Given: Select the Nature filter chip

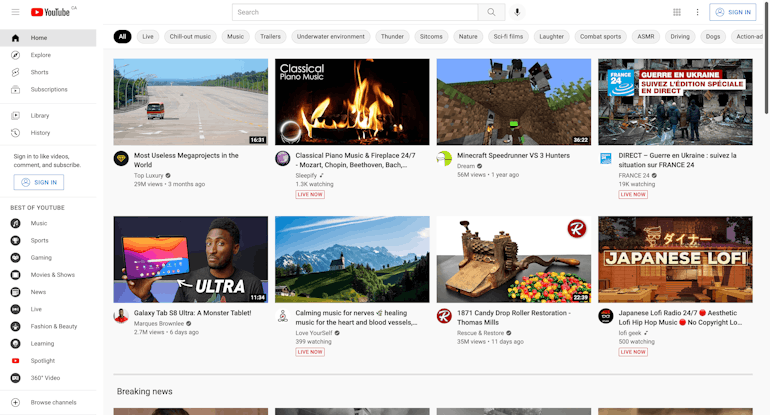Looking at the screenshot, I should coord(468,36).
